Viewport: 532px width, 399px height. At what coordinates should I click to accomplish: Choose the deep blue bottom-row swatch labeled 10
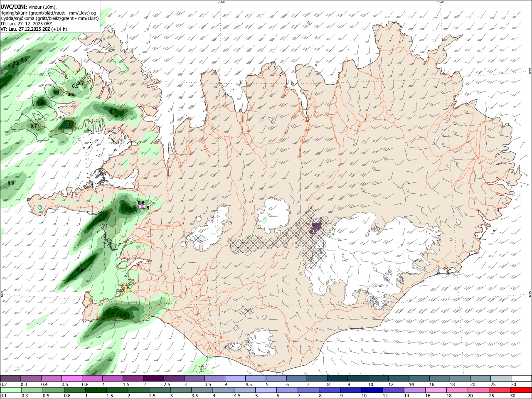[x=372, y=390]
